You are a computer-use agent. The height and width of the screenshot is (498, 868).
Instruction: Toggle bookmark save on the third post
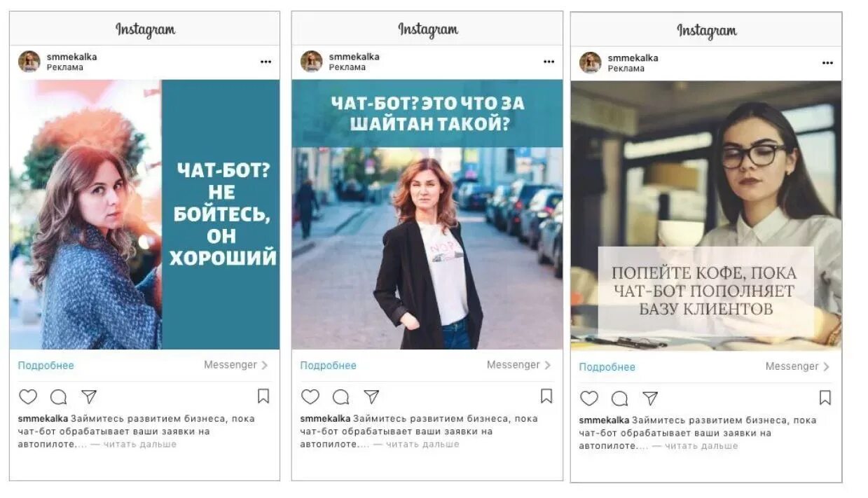(x=825, y=398)
